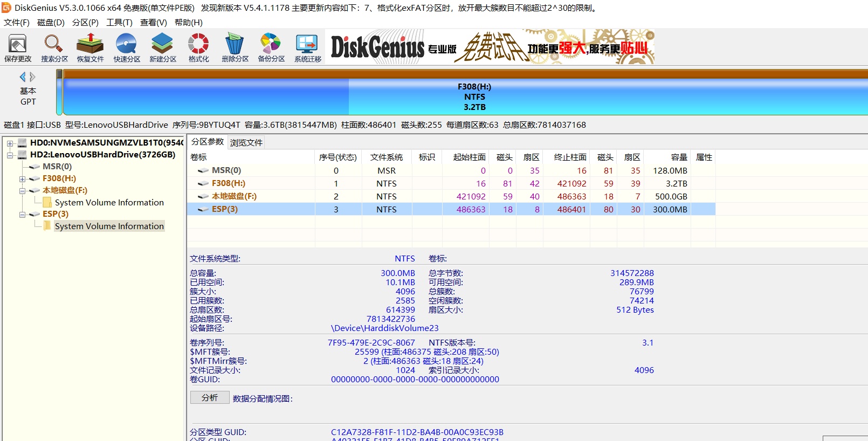Click the 容量 column header

point(667,157)
